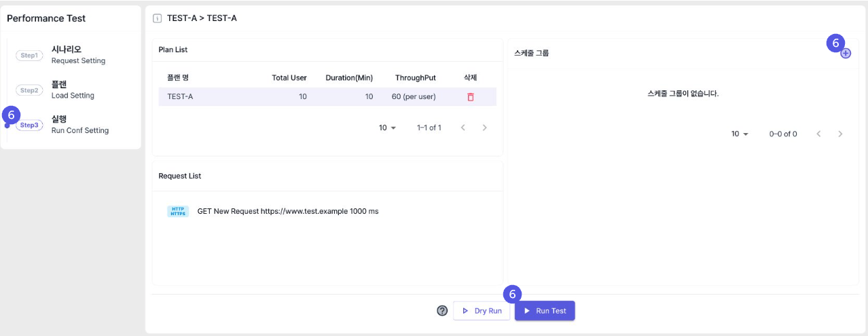Add a schedule group with plus icon

(x=846, y=54)
